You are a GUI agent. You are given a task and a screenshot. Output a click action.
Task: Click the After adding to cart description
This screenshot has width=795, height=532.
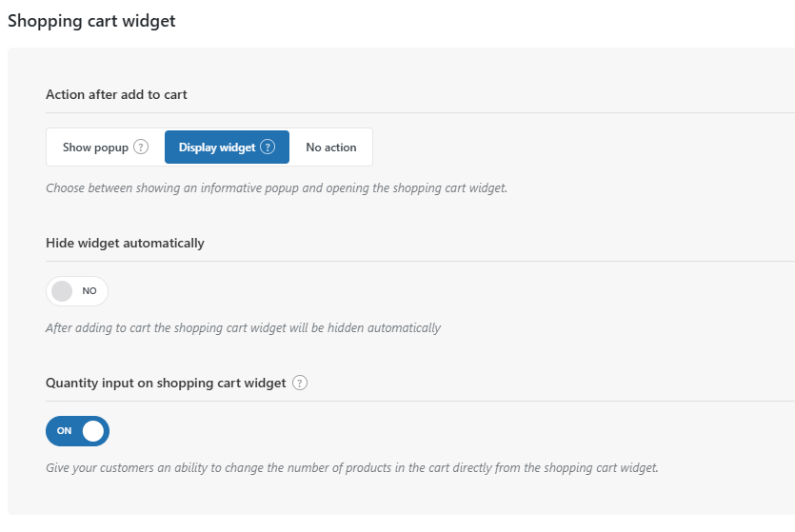[243, 327]
